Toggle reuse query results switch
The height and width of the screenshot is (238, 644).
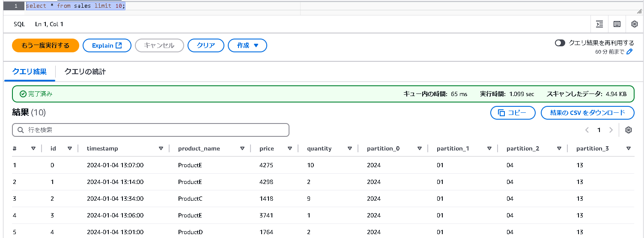click(x=560, y=43)
